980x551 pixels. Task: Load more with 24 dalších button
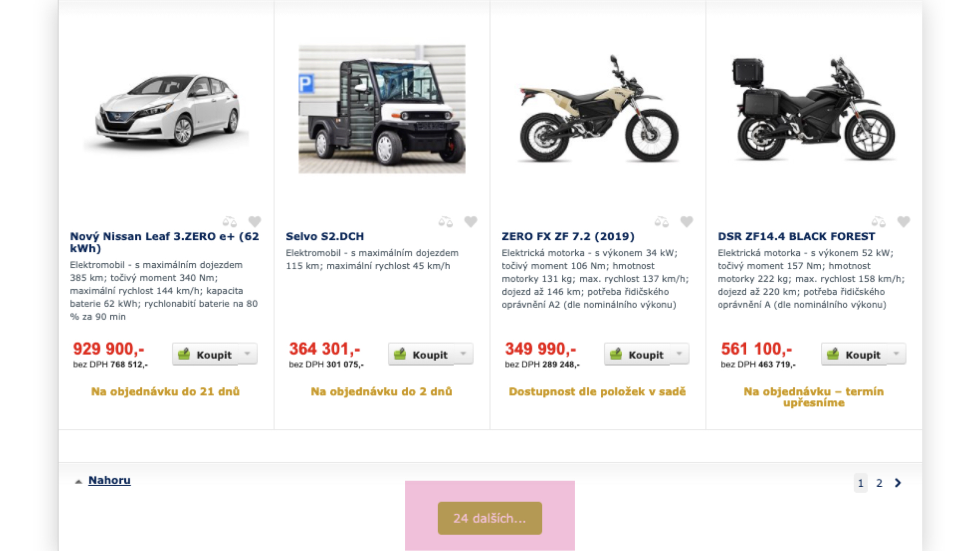pos(490,518)
